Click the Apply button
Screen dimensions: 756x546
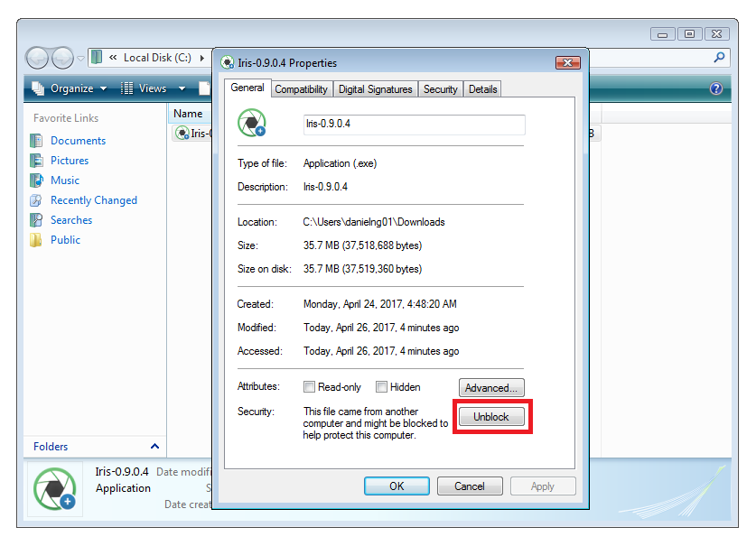click(543, 486)
